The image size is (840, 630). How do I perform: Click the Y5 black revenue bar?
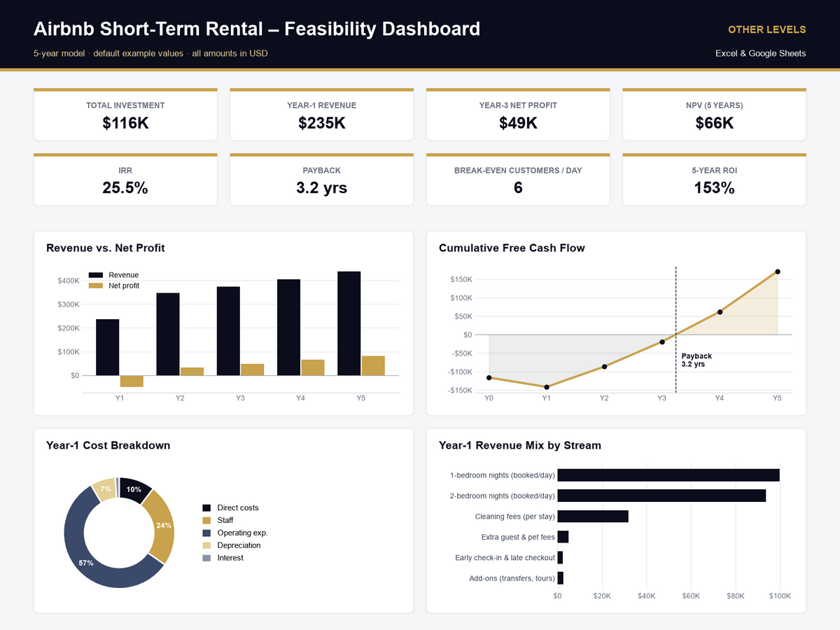pos(349,323)
